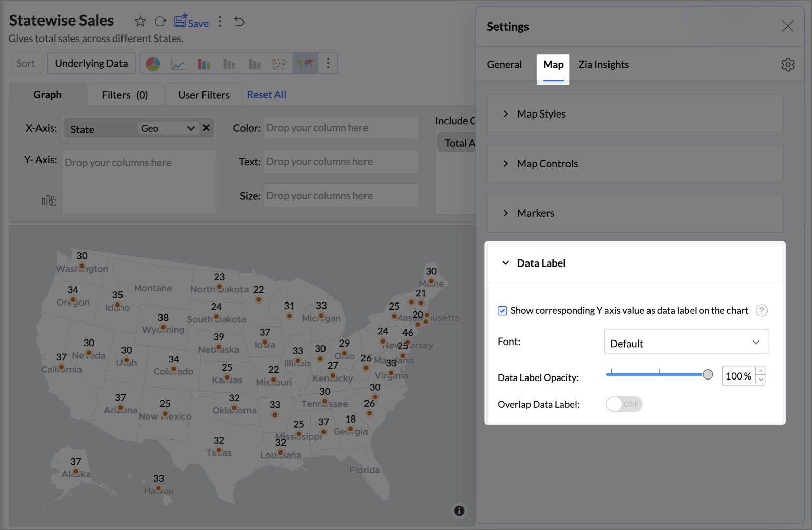This screenshot has width=812, height=530.
Task: Open the Font dropdown set to Default
Action: [x=686, y=343]
